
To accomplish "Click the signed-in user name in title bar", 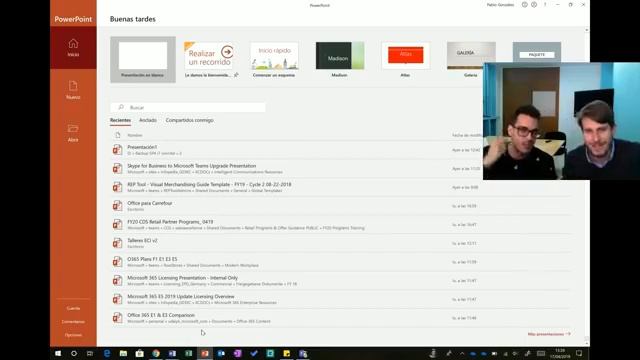I will pyautogui.click(x=500, y=5).
